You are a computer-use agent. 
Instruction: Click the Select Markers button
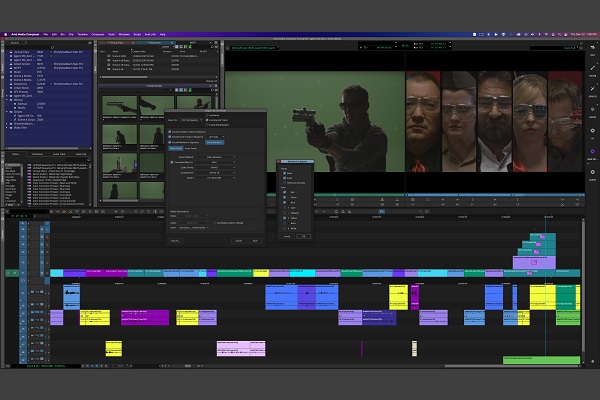(x=215, y=142)
